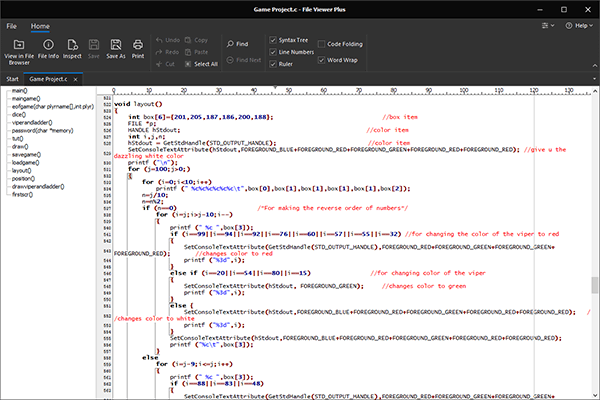Image resolution: width=600 pixels, height=400 pixels.
Task: Select dice() in syntax tree
Action: (x=19, y=114)
